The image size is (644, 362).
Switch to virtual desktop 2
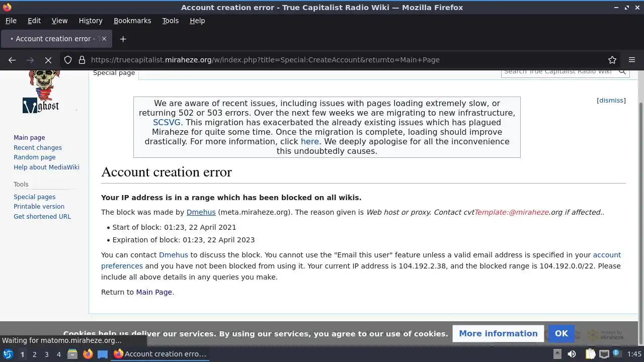[x=34, y=354]
